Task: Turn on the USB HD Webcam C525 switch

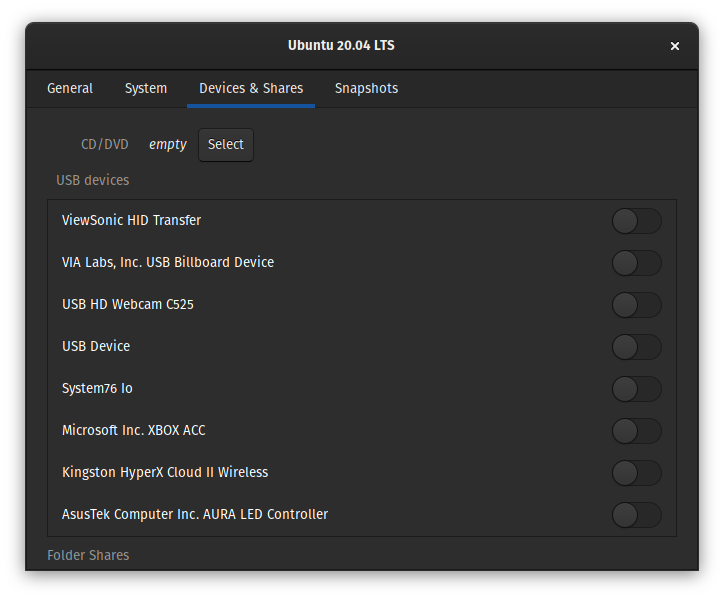Action: [x=636, y=305]
